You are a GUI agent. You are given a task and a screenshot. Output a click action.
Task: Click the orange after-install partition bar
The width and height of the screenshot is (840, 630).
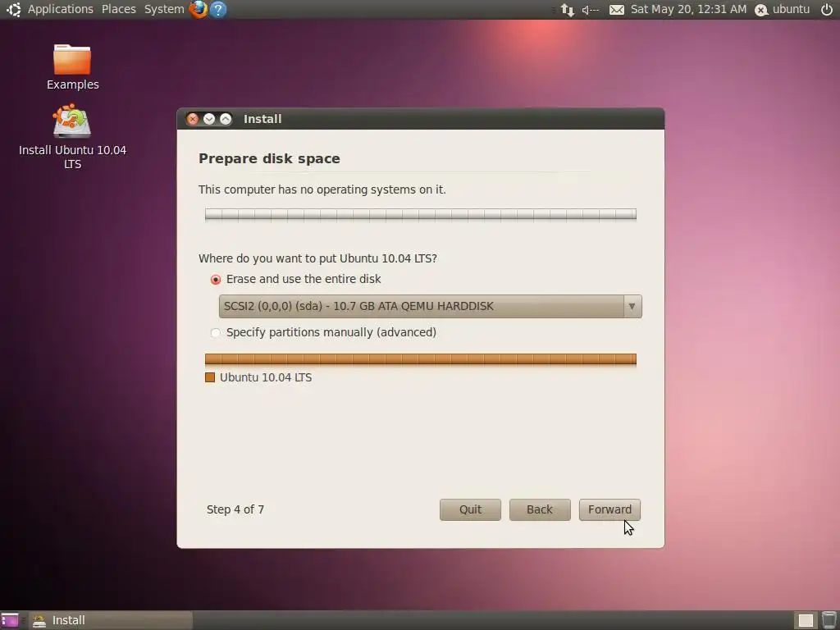(421, 359)
